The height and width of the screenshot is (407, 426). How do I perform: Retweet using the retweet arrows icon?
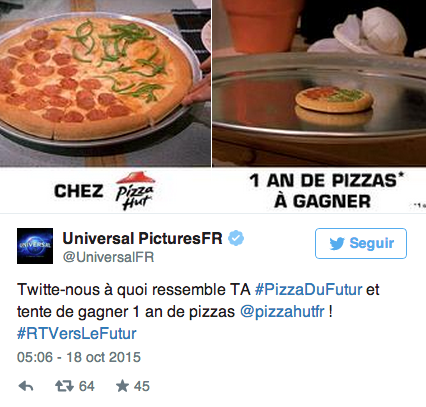tap(64, 386)
